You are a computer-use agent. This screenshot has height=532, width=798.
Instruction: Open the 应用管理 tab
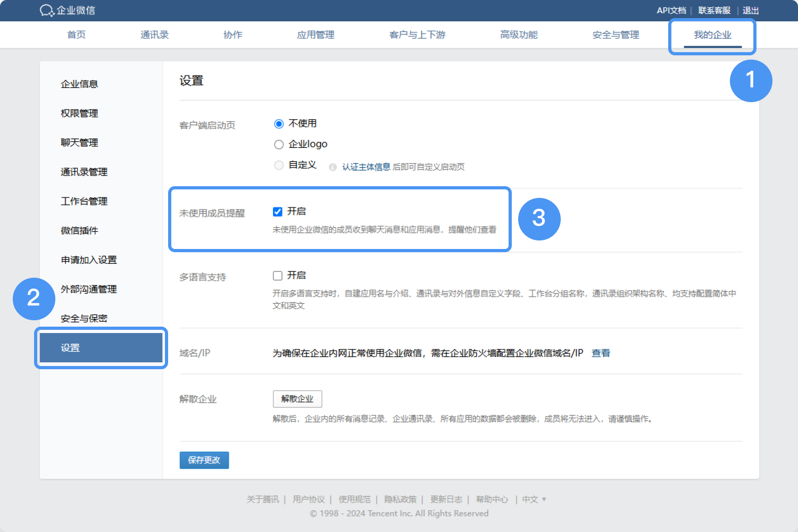tap(315, 35)
